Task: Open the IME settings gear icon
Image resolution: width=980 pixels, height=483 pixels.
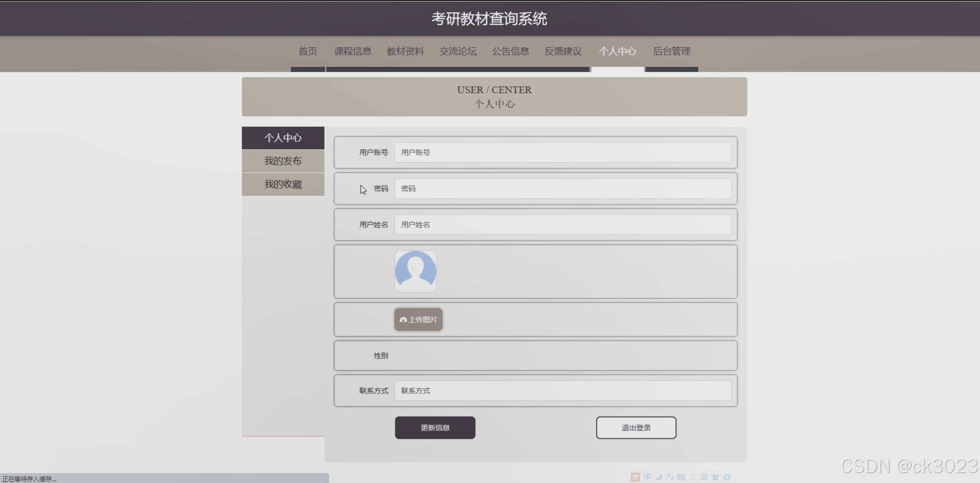Action: (x=727, y=477)
